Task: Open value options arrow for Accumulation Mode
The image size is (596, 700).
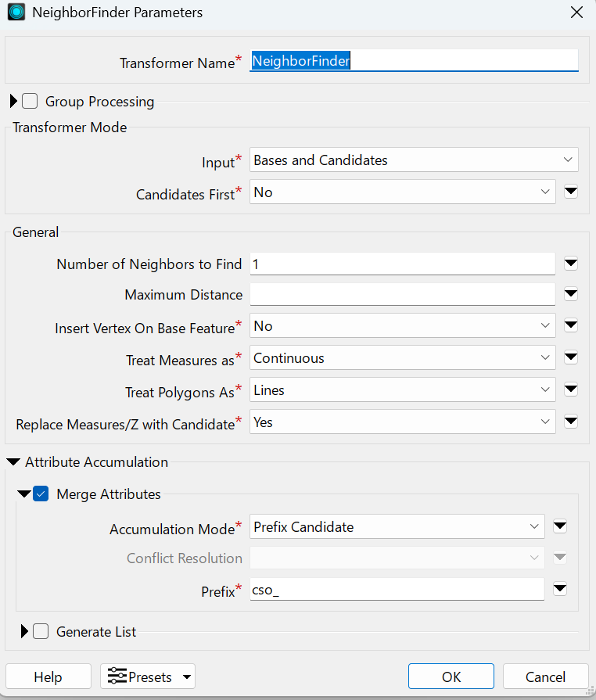Action: click(560, 526)
